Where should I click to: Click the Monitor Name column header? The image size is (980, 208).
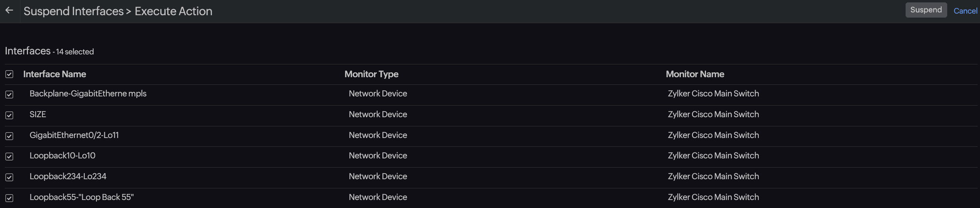point(695,74)
